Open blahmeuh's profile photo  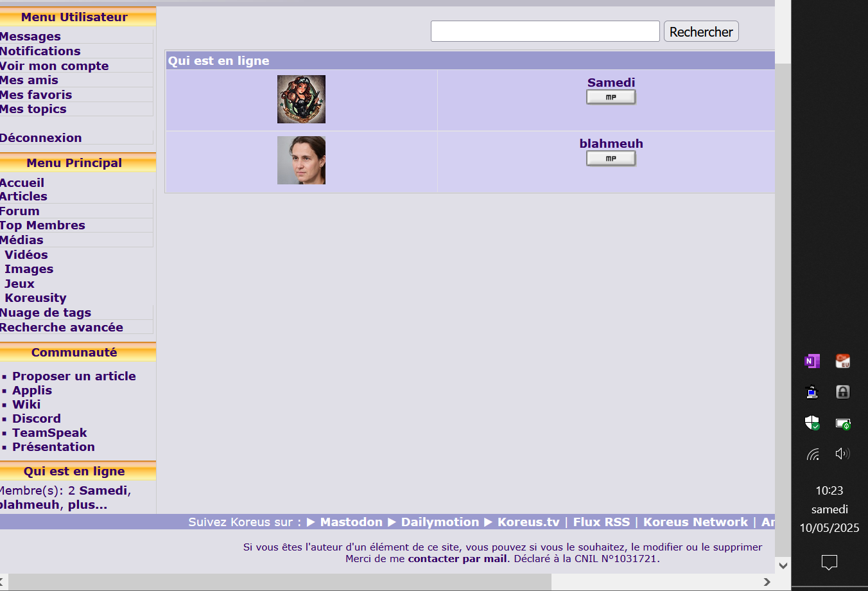(x=301, y=161)
